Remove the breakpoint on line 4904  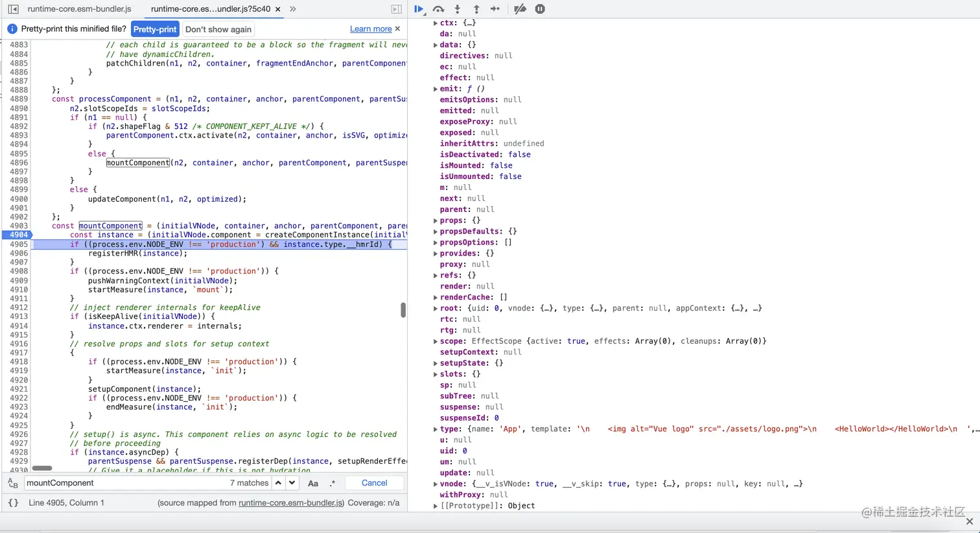(x=18, y=235)
